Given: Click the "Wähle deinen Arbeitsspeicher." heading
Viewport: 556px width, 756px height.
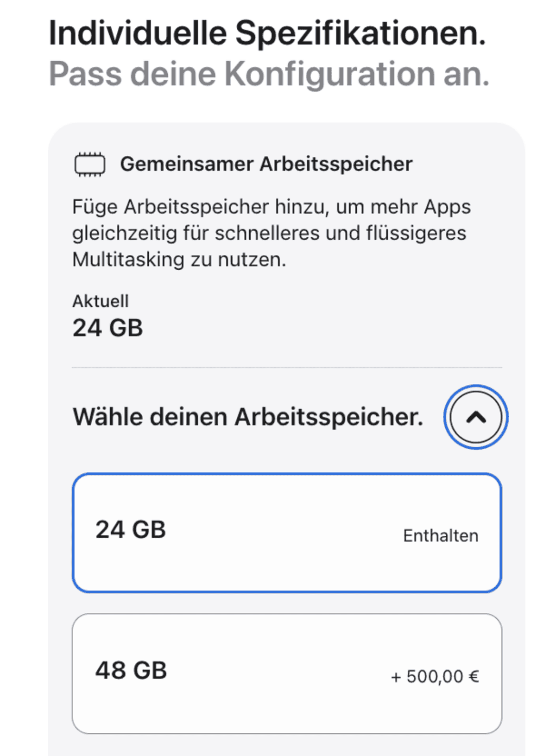Looking at the screenshot, I should [248, 417].
